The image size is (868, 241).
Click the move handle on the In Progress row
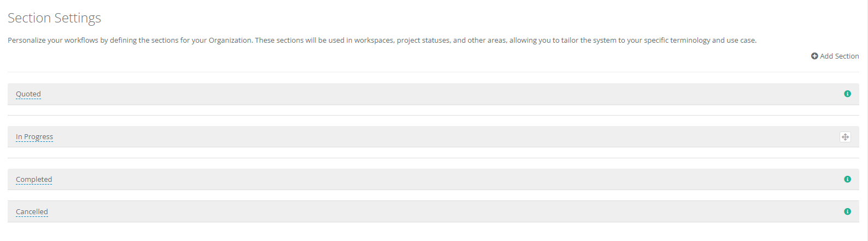click(x=845, y=137)
